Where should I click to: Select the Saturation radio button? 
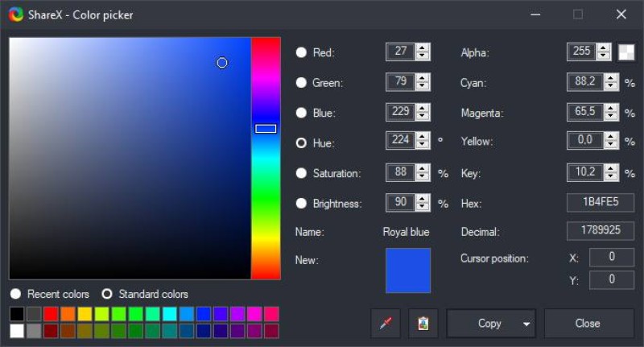[301, 173]
